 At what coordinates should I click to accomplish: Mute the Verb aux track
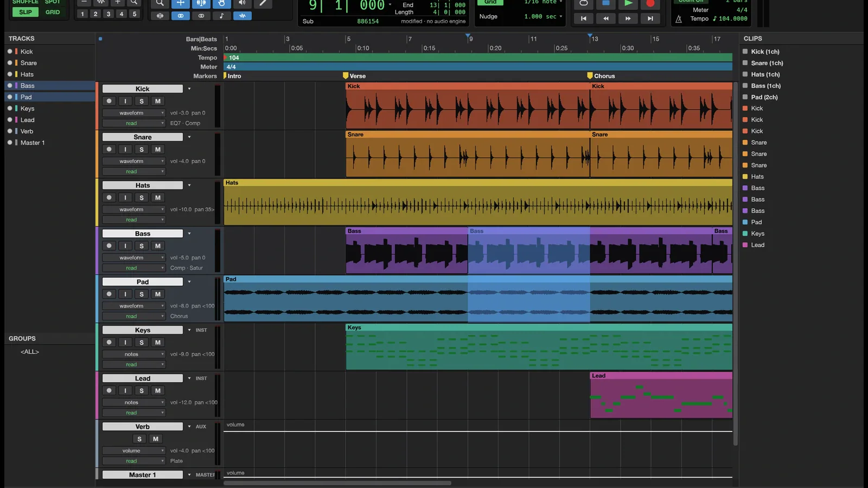(156, 439)
